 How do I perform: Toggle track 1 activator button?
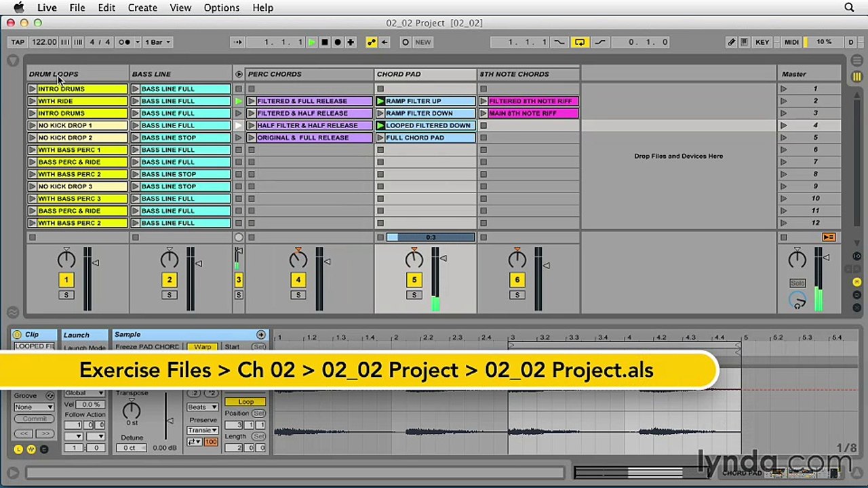[66, 280]
